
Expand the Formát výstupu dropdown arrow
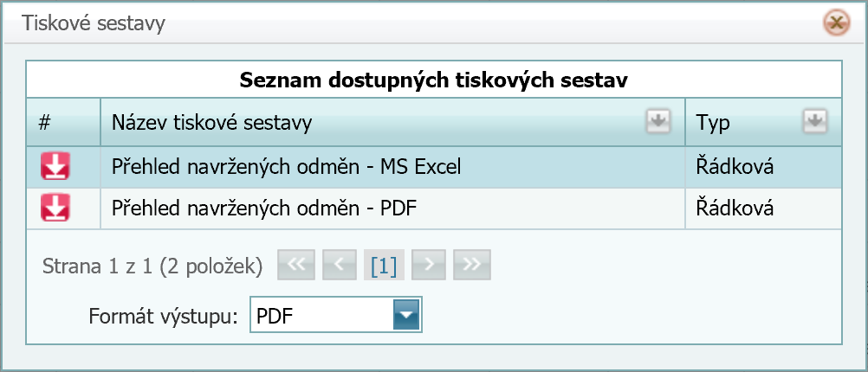pos(407,315)
